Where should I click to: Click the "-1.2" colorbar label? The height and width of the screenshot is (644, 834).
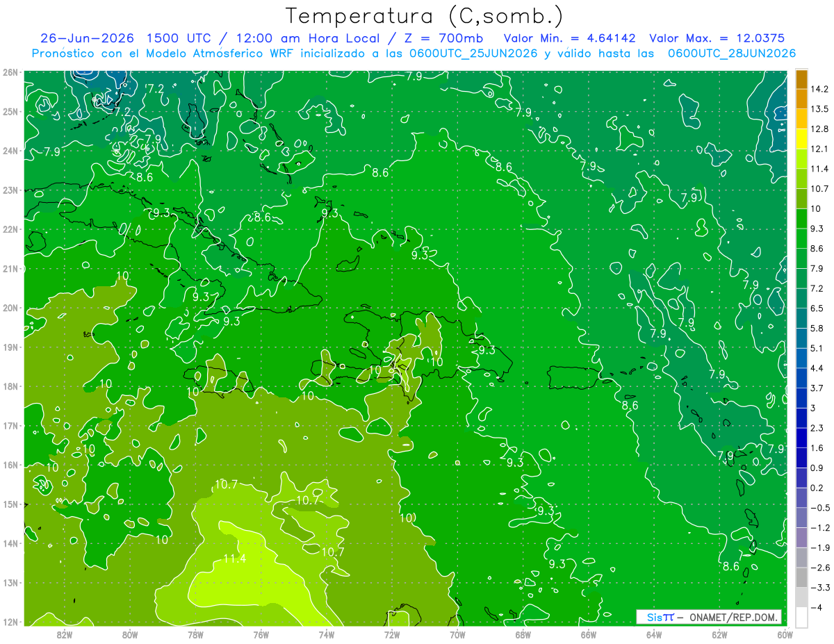coord(819,527)
